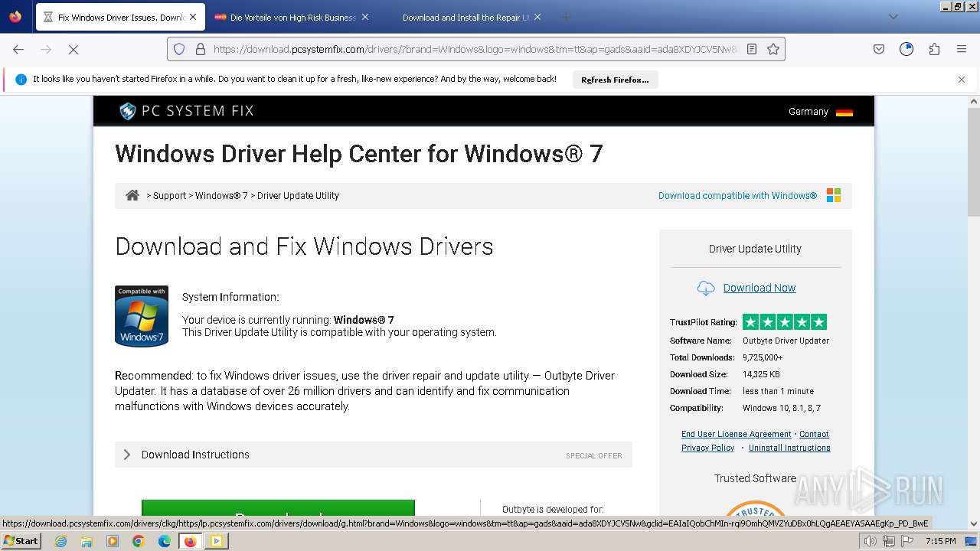Image resolution: width=980 pixels, height=551 pixels.
Task: Click the Refresh Firefox… button
Action: [x=615, y=80]
